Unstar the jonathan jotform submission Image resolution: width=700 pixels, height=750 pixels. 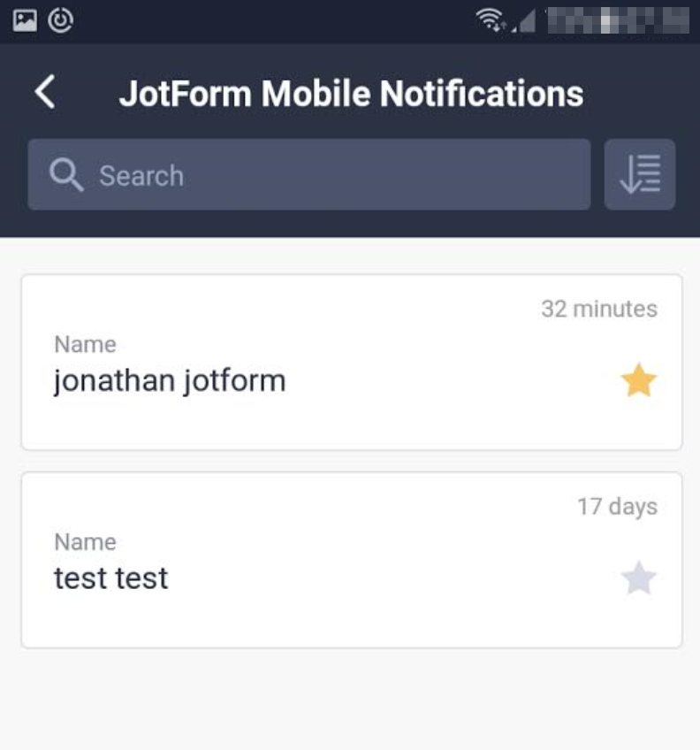638,381
